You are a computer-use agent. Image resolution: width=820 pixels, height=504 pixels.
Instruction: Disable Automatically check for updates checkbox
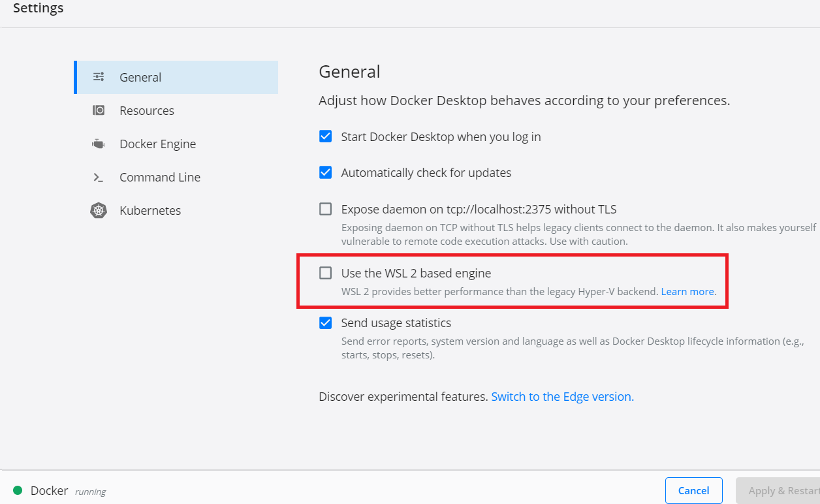pos(325,172)
